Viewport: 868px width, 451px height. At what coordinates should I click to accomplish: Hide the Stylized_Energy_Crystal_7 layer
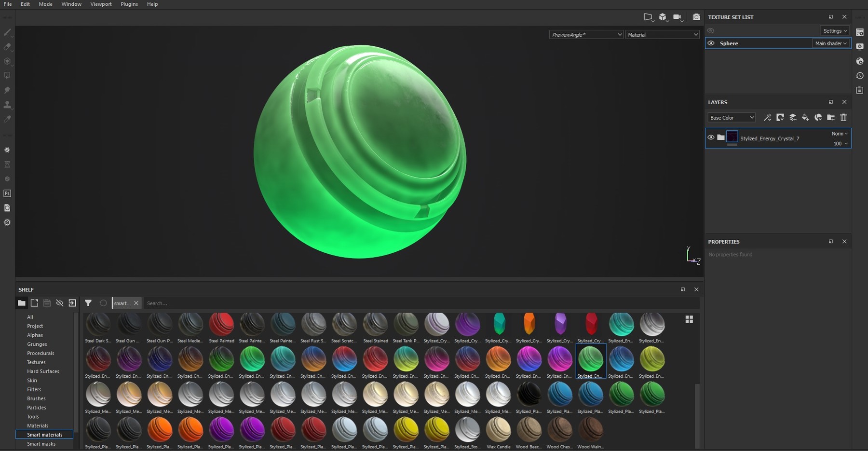pos(711,137)
